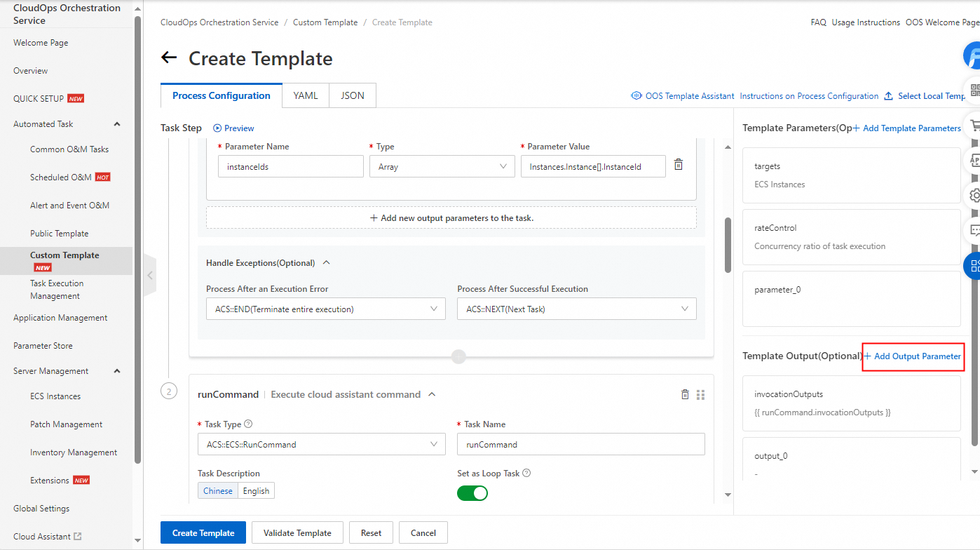
Task: Open the FAQ link
Action: point(818,22)
